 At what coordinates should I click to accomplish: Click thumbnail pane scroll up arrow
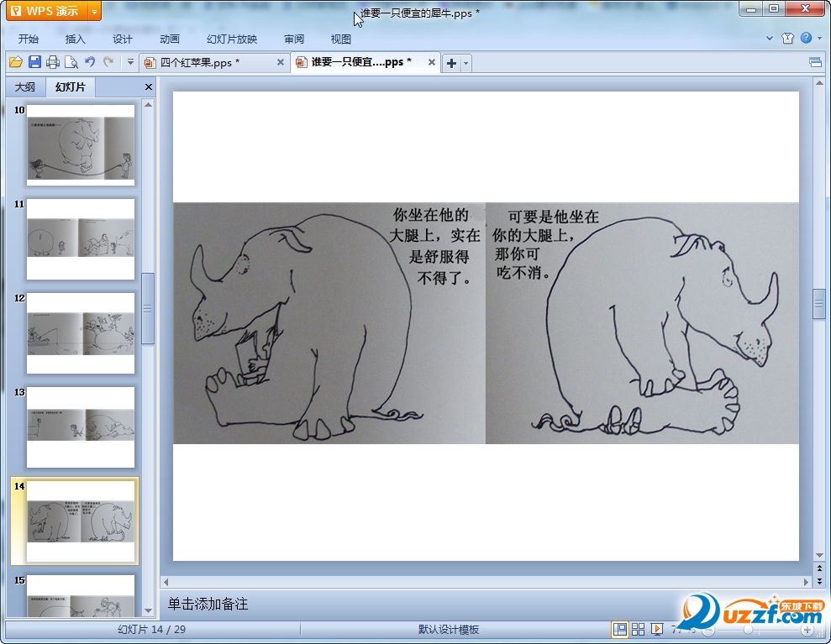click(149, 105)
